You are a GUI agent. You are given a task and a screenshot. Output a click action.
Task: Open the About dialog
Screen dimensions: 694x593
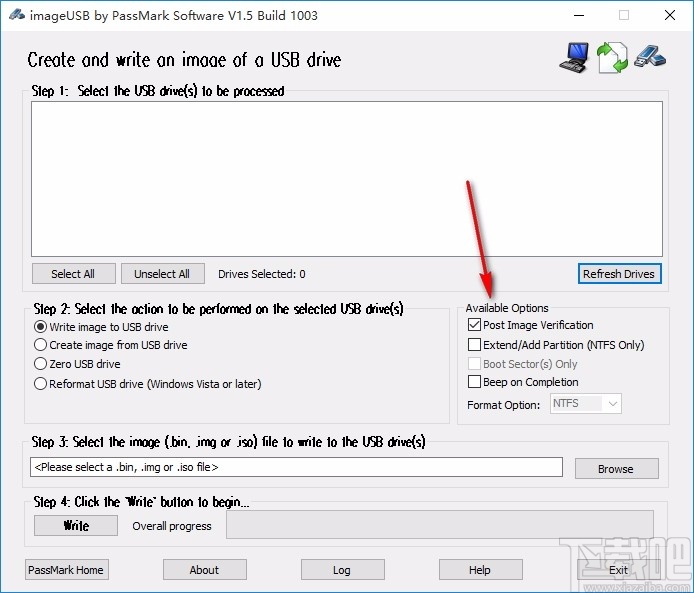click(204, 570)
